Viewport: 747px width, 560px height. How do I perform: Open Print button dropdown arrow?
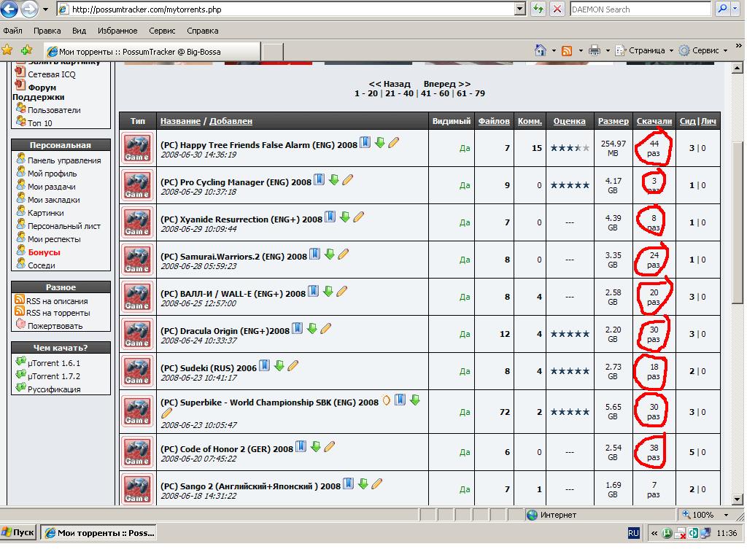coord(608,50)
